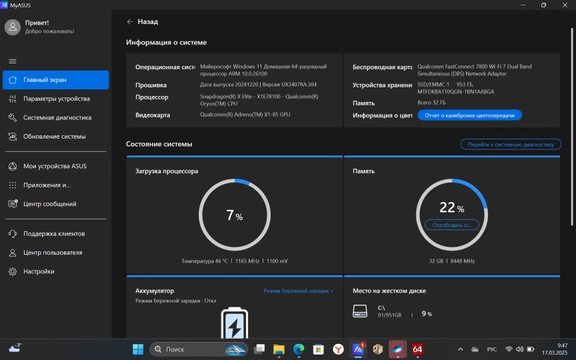Image resolution: width=576 pixels, height=360 pixels.
Task: Click the CPU load 7% circular gauge
Action: (235, 215)
